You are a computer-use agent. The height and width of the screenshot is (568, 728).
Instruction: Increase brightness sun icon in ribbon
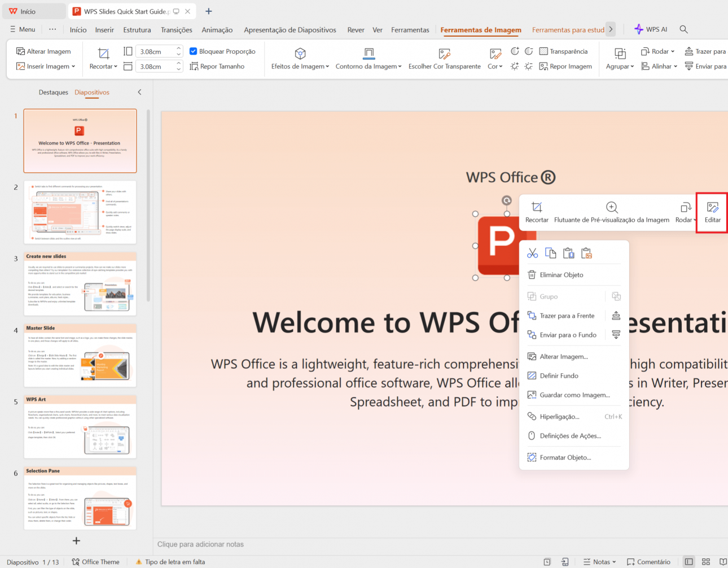(515, 67)
